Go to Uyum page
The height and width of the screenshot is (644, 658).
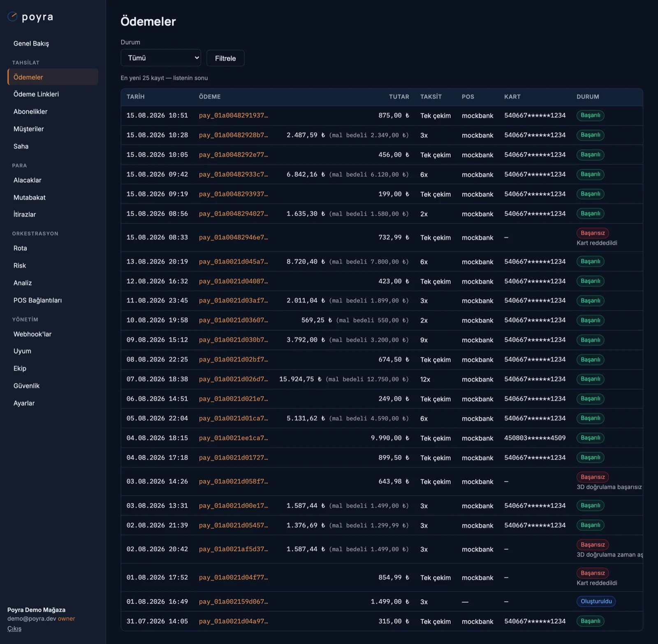click(22, 351)
